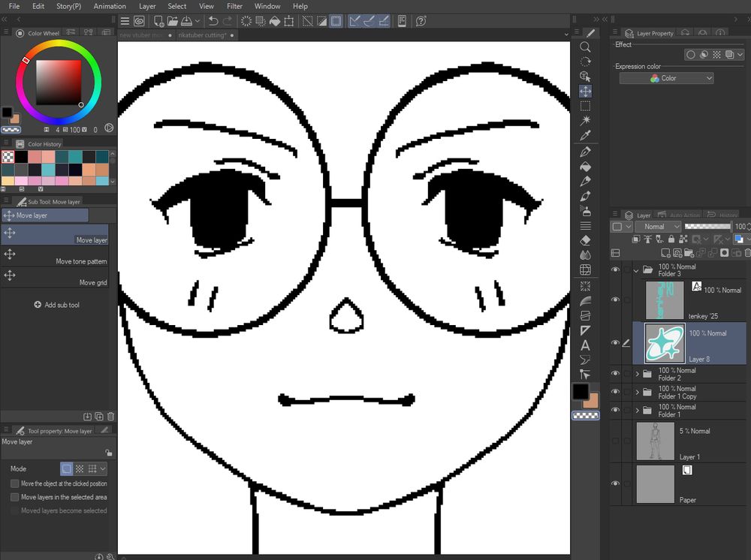Hide the tenkey '25 text layer
Screen dimensions: 751x560
(616, 300)
